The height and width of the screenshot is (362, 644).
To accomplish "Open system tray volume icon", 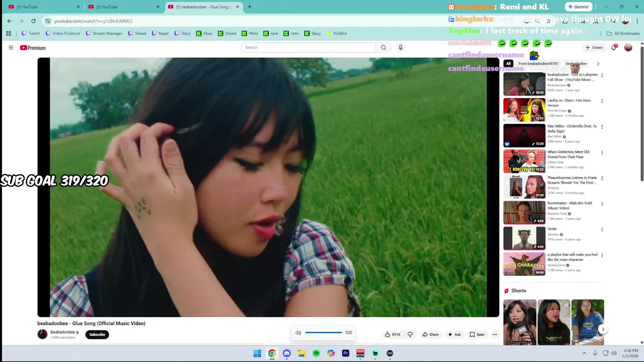I will (614, 353).
